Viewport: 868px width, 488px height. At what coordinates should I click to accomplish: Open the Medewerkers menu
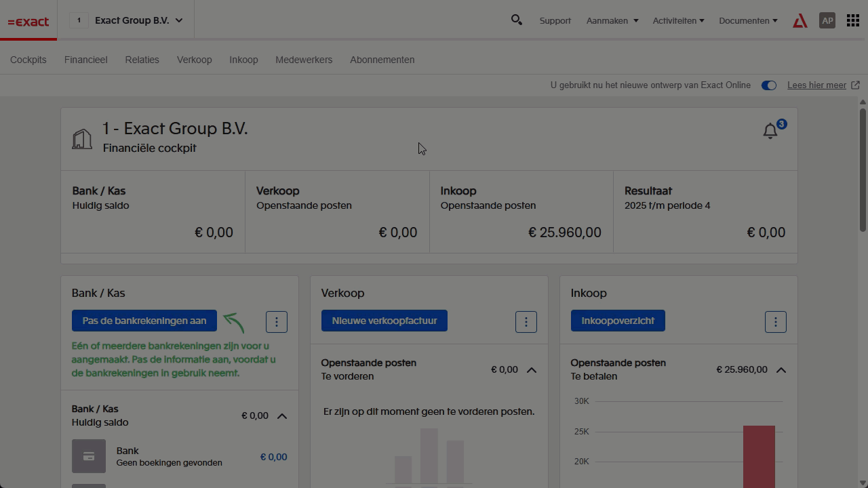point(304,60)
